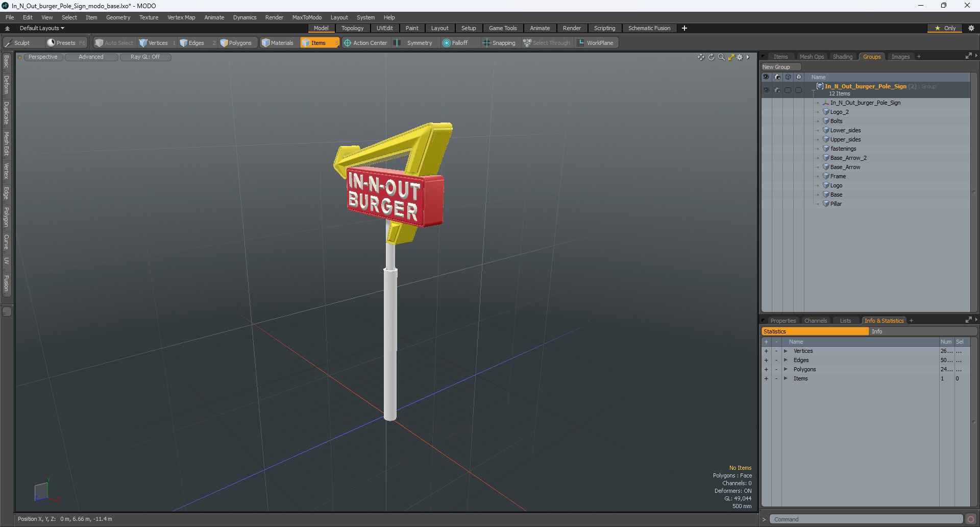Add a new layout tab with plus
Screen dimensions: 980x527
(684, 28)
